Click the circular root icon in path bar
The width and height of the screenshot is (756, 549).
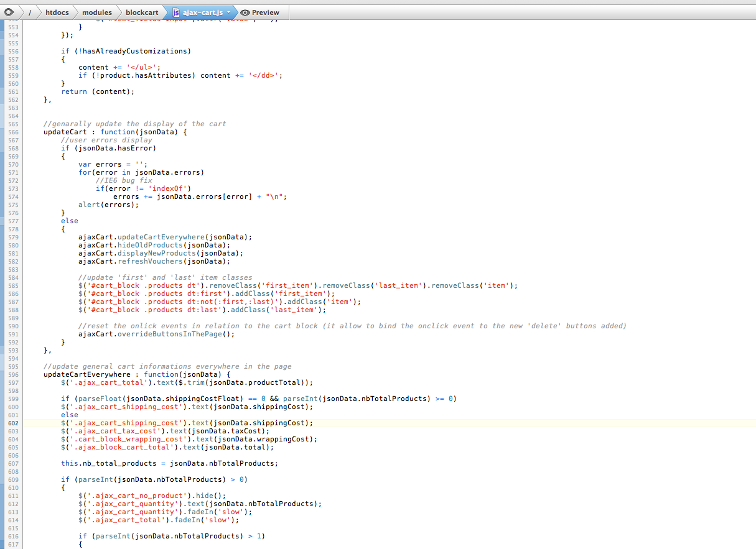[x=9, y=12]
